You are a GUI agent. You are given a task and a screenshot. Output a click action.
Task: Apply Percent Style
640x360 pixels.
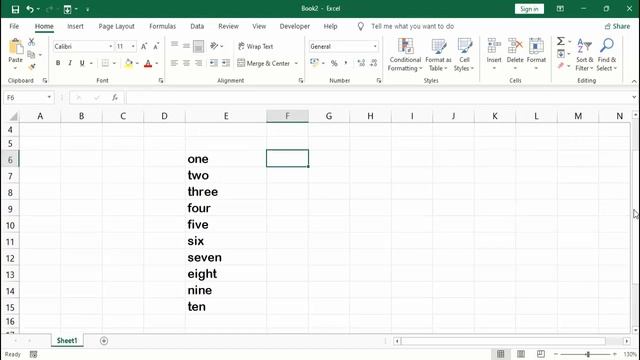pyautogui.click(x=334, y=63)
